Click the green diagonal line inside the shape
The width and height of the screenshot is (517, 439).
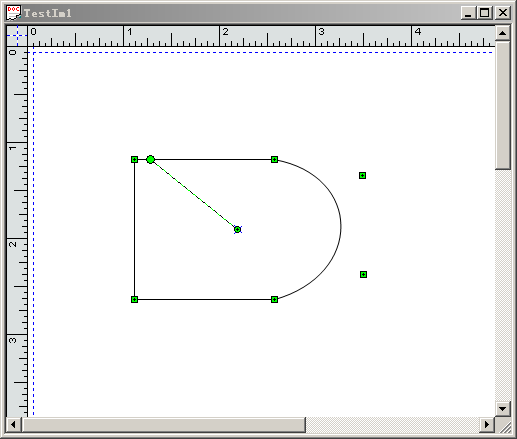click(x=194, y=195)
